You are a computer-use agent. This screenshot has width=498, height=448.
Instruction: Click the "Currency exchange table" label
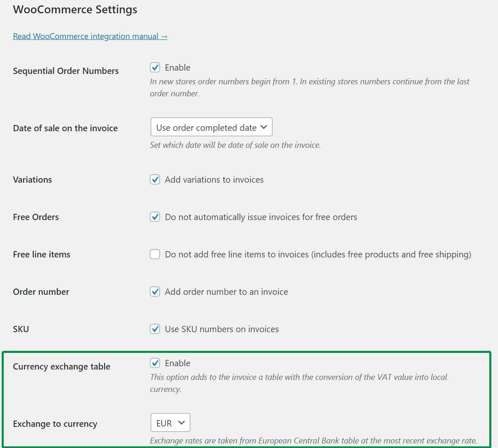coord(61,367)
